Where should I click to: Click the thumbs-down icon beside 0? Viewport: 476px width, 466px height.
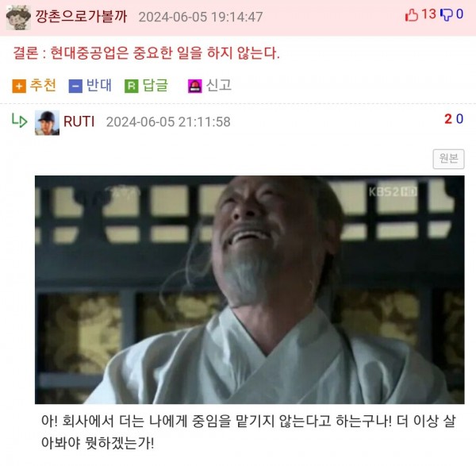[447, 15]
